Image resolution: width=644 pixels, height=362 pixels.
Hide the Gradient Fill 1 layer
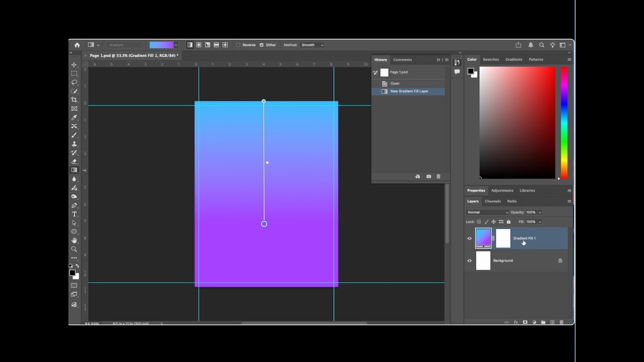click(x=469, y=238)
